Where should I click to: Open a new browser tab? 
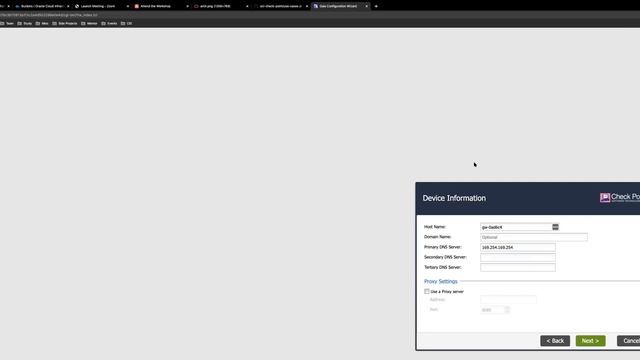(x=376, y=6)
